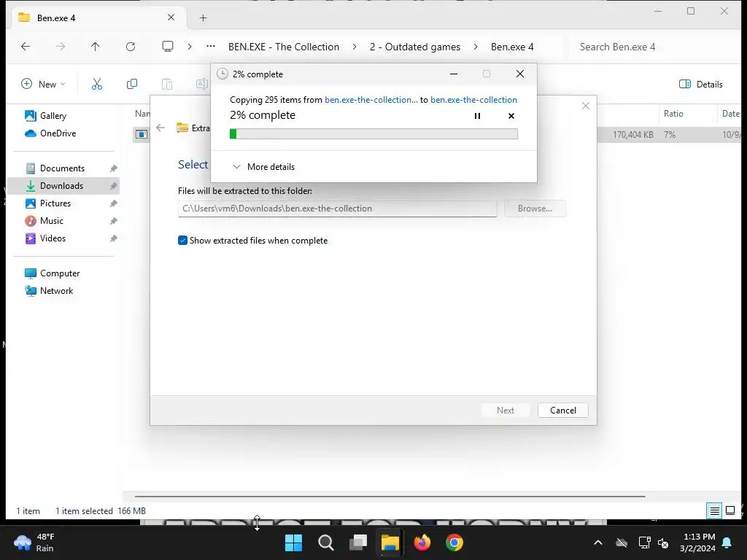Click the ben.exe-the-collection... source link
Image resolution: width=747 pixels, height=560 pixels.
[x=371, y=99]
